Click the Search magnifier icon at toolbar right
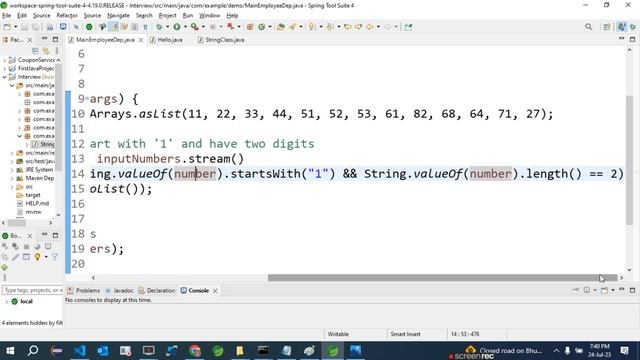Image resolution: width=640 pixels, height=360 pixels. click(589, 27)
